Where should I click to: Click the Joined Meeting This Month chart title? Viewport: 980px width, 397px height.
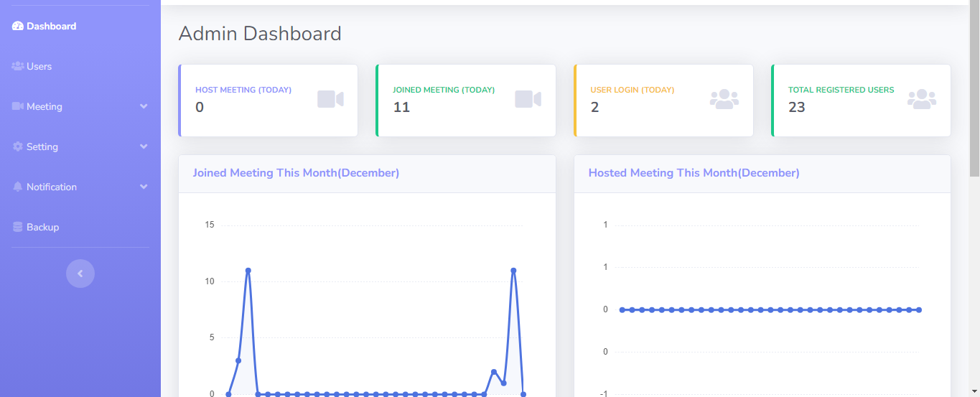tap(296, 173)
